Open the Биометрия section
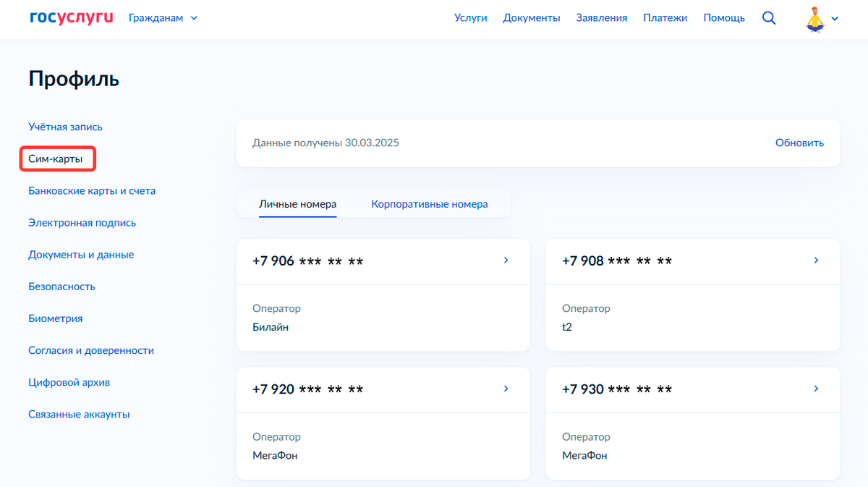This screenshot has height=487, width=868. pyautogui.click(x=55, y=318)
